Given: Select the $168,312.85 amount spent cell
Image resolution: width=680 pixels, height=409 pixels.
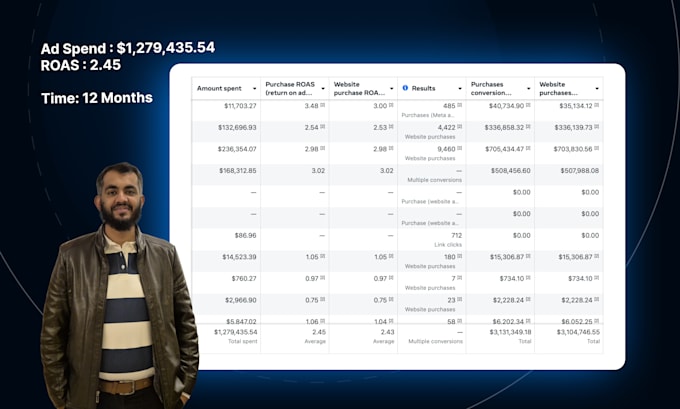Looking at the screenshot, I should (x=237, y=170).
